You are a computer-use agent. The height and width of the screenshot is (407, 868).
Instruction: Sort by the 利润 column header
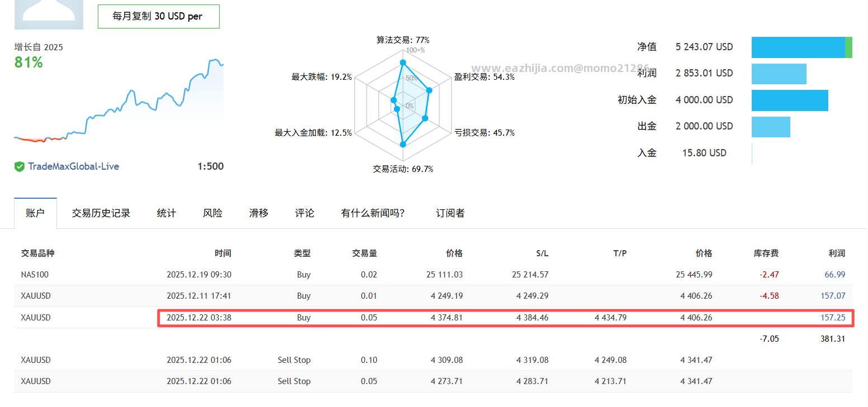point(837,253)
